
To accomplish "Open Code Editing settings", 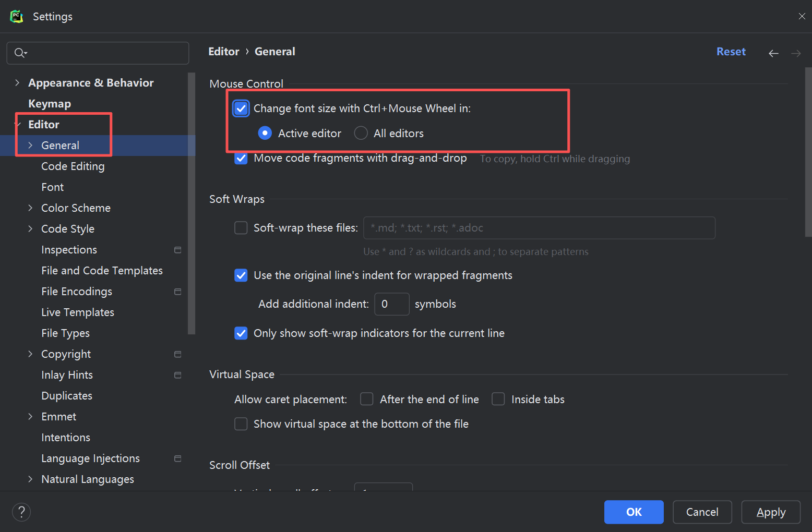I will tap(73, 166).
